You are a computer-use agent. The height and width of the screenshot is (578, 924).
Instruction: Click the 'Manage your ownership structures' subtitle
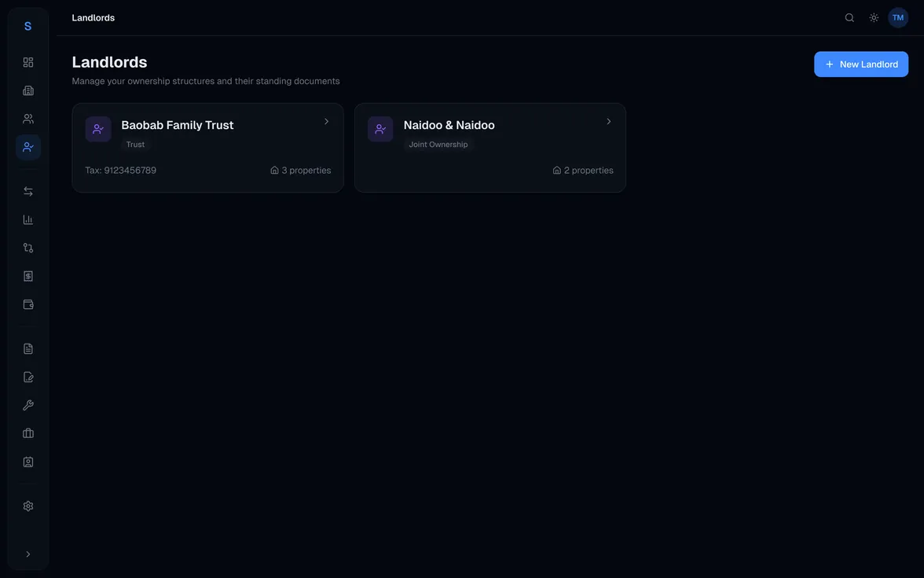pos(206,82)
